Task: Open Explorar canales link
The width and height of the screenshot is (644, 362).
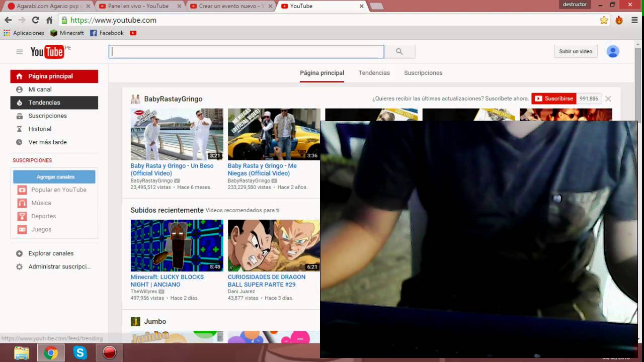Action: [x=51, y=253]
